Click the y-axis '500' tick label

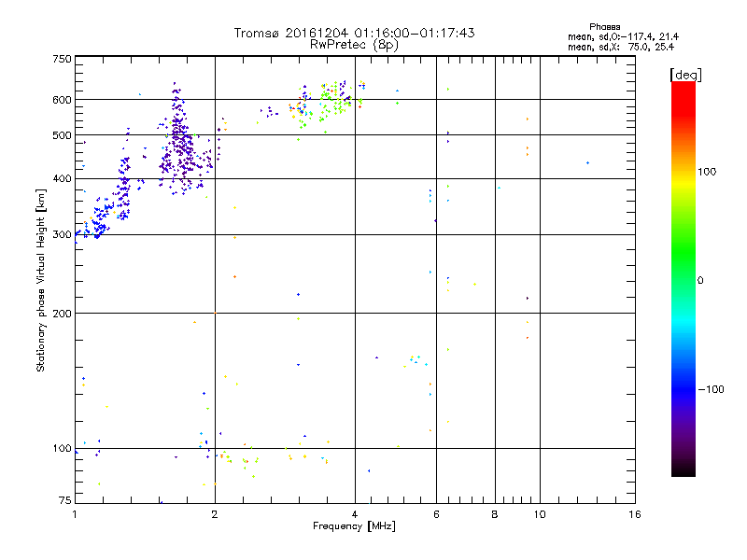click(62, 135)
